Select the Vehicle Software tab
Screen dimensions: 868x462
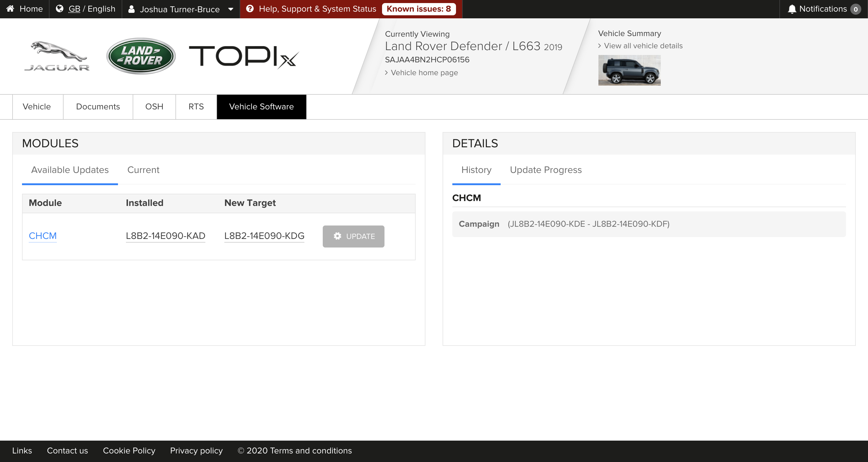tap(262, 107)
